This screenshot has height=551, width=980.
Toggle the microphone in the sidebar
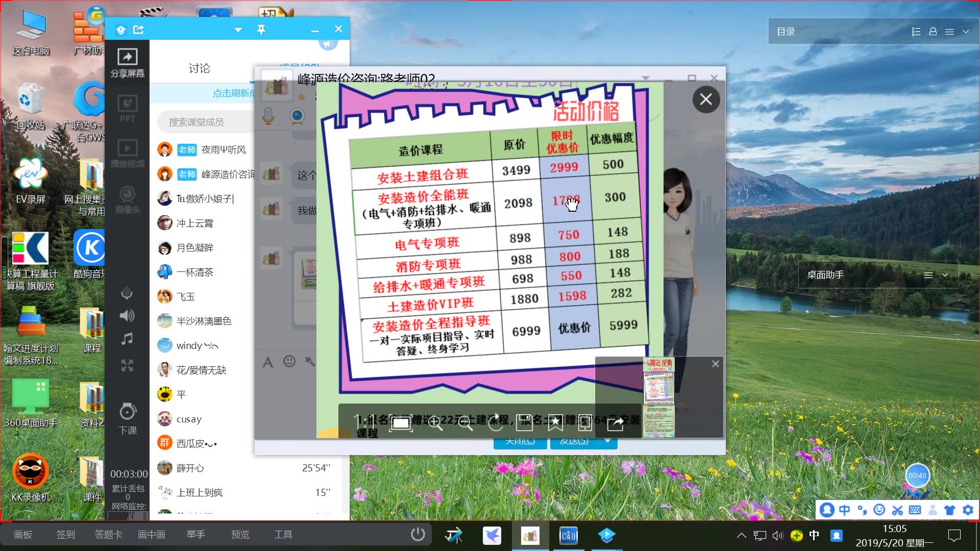(127, 293)
